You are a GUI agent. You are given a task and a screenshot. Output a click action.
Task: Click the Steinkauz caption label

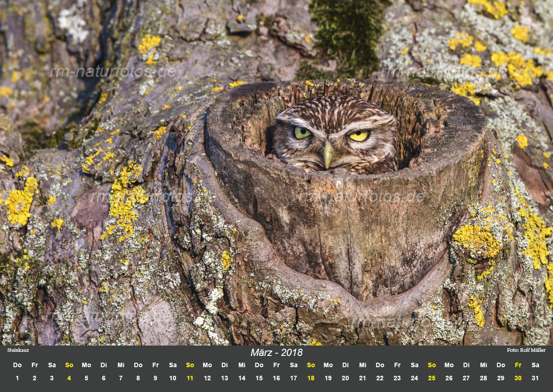18,350
